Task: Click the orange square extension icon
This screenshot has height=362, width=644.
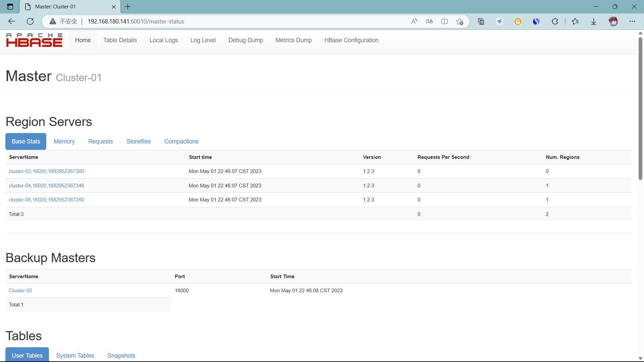Action: pos(518,21)
